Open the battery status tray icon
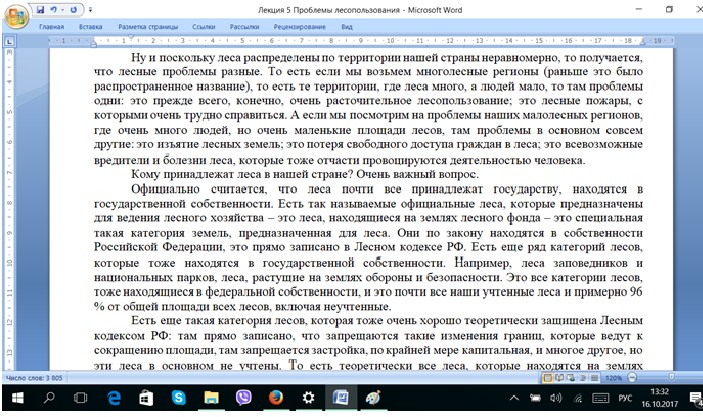 (535, 398)
